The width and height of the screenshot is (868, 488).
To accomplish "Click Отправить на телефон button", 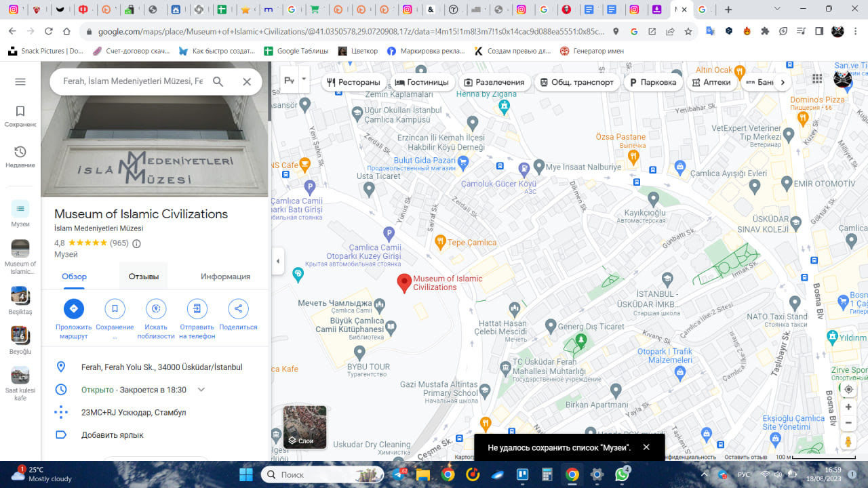I will [197, 308].
